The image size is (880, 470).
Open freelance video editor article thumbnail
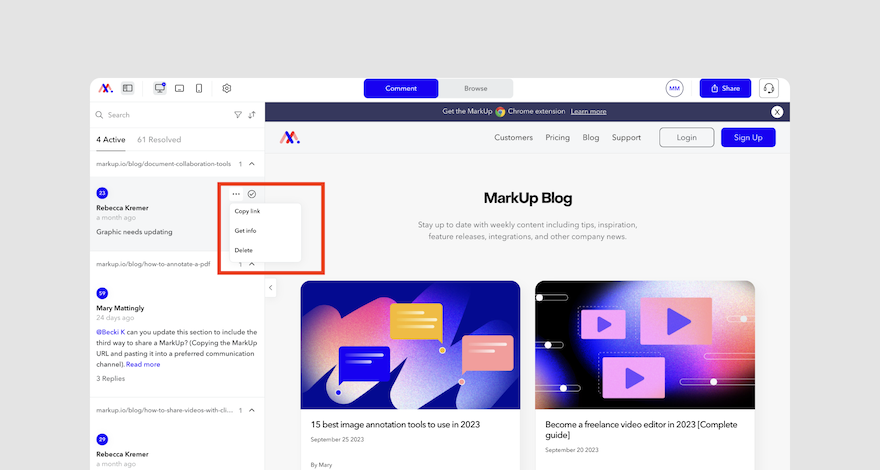(645, 345)
